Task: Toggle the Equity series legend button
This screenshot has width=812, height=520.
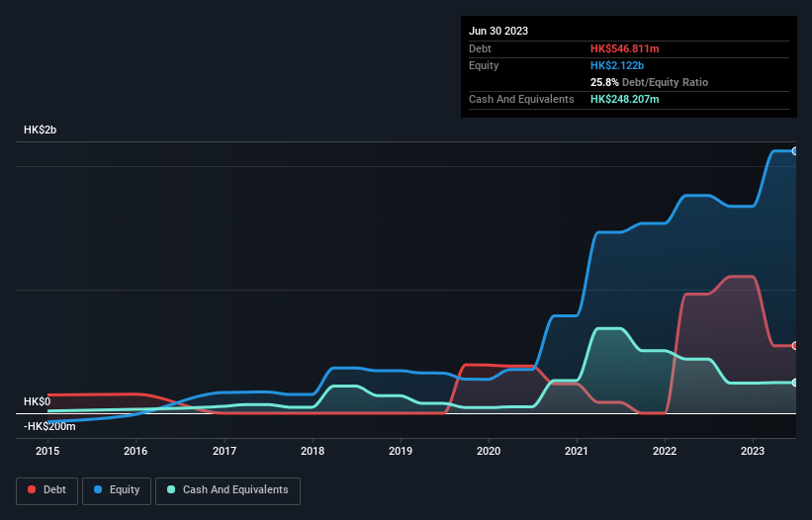Action: click(117, 490)
